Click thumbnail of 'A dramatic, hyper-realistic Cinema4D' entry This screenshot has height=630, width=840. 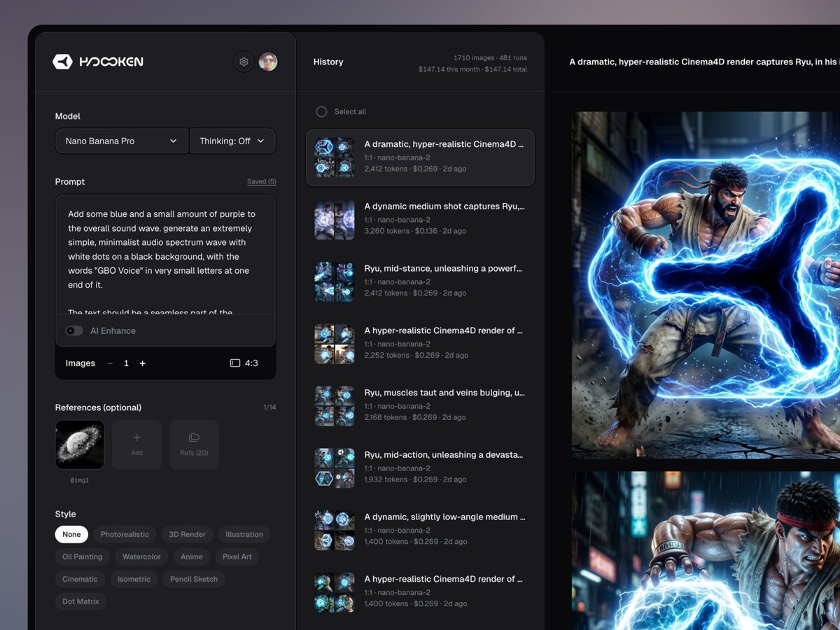click(335, 157)
